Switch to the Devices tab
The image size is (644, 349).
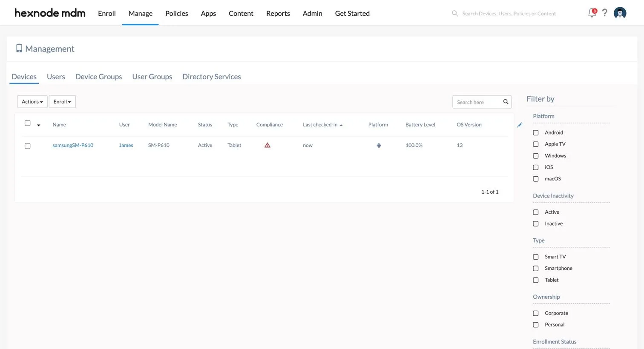coord(24,77)
